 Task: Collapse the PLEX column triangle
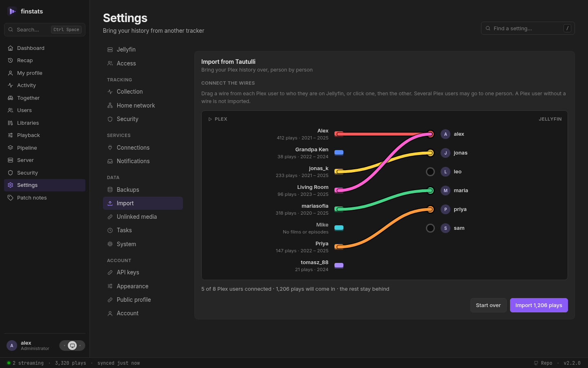[x=210, y=119]
